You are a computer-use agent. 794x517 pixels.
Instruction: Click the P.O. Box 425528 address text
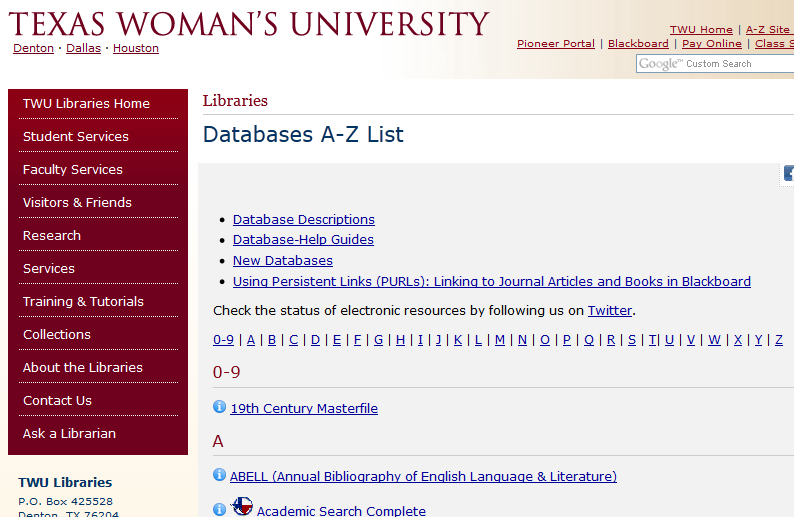pos(65,501)
